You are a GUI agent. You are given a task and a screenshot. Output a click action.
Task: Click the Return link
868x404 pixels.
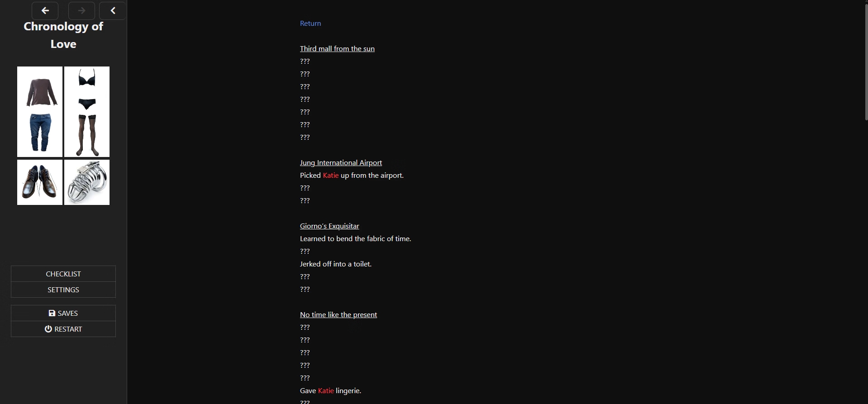point(310,24)
